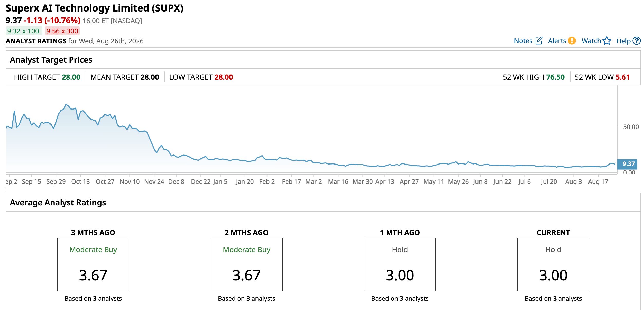Select the 2 MTHS AGO Moderate Buy rating box
The width and height of the screenshot is (644, 310).
click(x=247, y=265)
